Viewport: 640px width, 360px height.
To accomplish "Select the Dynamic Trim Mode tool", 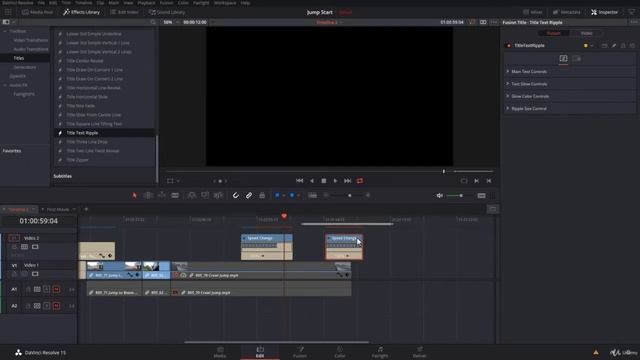I will tap(162, 196).
